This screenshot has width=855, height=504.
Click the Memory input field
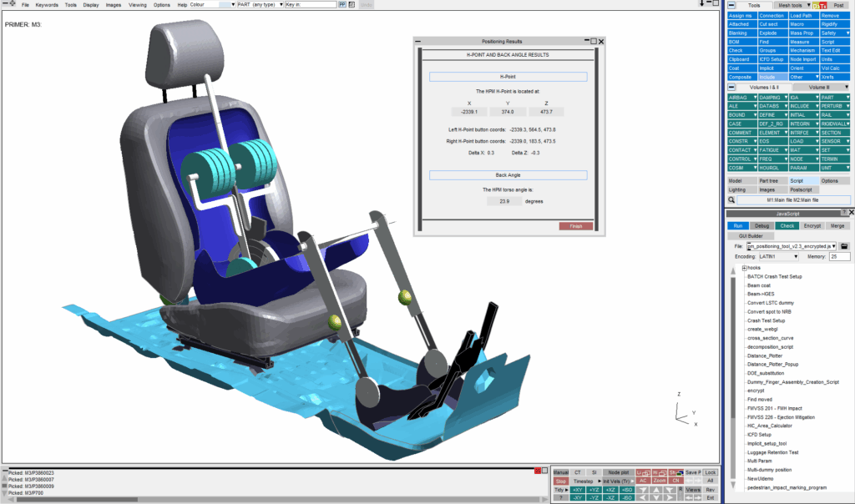click(839, 257)
